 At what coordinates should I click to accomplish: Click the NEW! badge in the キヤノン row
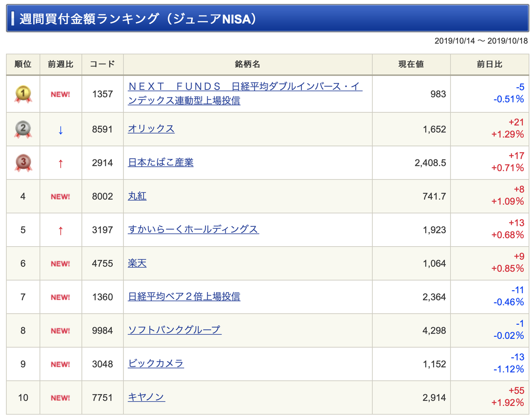60,398
